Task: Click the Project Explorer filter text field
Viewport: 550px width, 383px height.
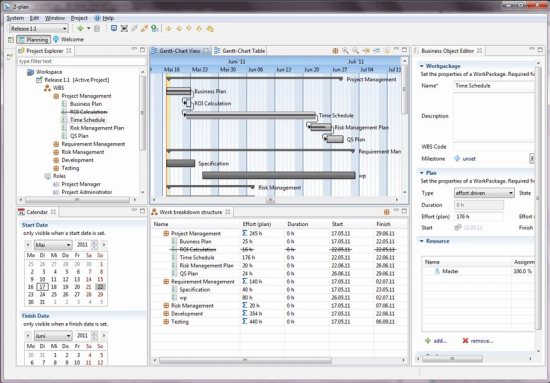Action: coord(81,61)
